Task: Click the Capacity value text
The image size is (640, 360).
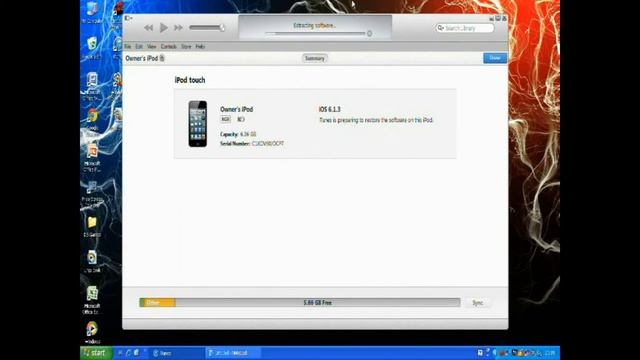Action: [248, 134]
